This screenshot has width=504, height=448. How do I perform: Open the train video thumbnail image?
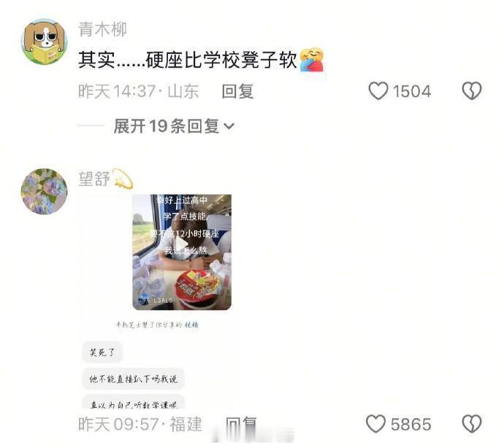(x=182, y=252)
